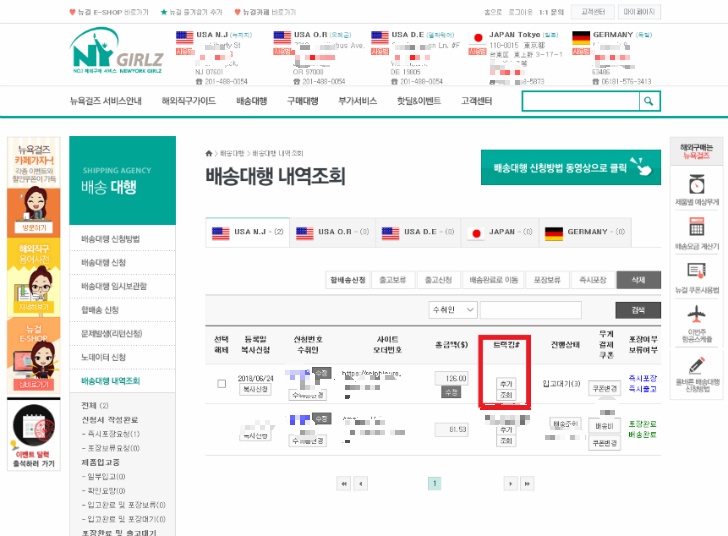Viewport: 728px width, 536px height.
Task: Click the home icon in breadcrumb
Action: [209, 153]
